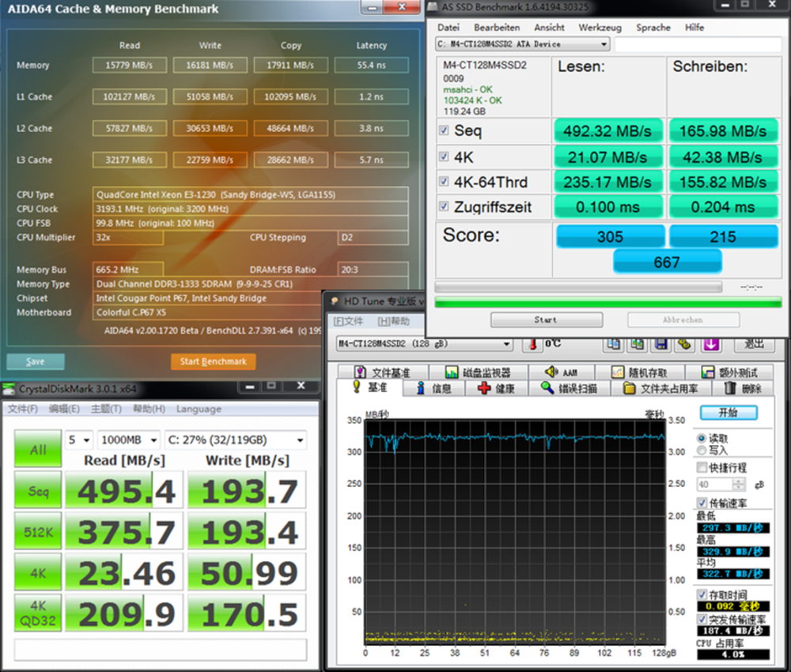791x672 pixels.
Task: Enable the 快捷行程 checkbox
Action: point(702,468)
